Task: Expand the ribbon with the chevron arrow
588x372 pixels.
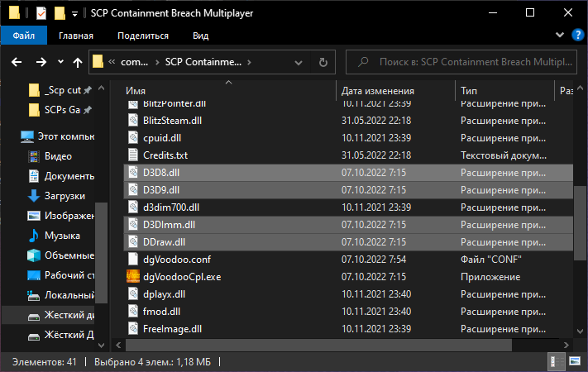Action: [559, 36]
